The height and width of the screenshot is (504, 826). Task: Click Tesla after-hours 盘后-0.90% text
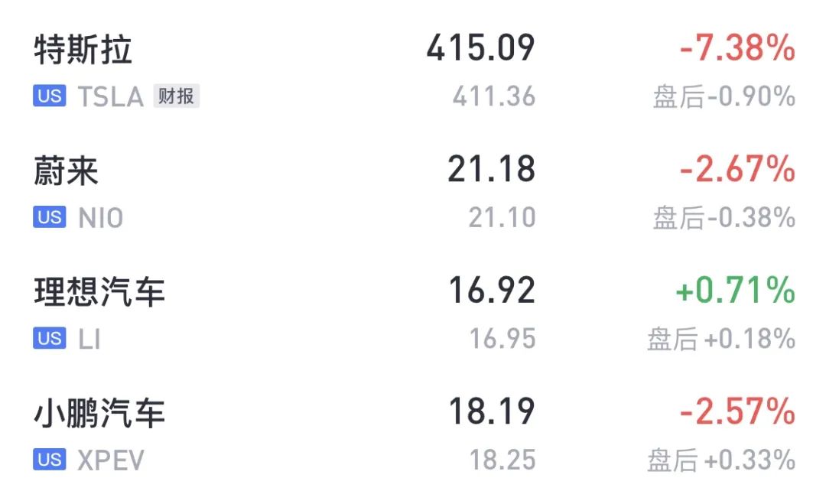point(724,96)
